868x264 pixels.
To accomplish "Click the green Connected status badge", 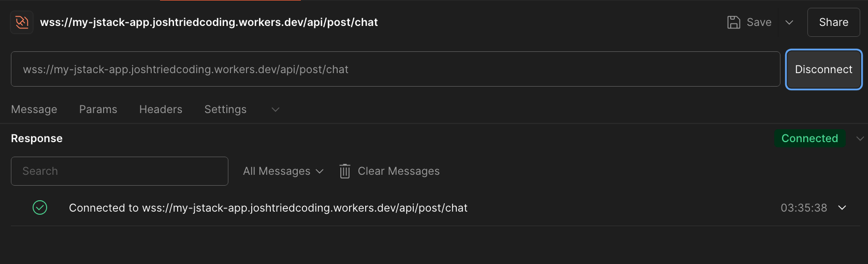I will point(809,138).
